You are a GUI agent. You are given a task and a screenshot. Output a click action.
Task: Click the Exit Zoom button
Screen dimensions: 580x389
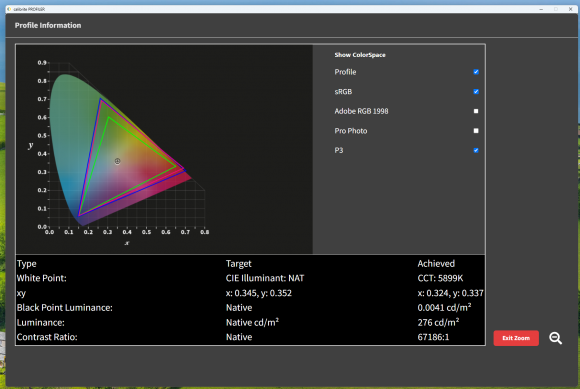tap(516, 338)
